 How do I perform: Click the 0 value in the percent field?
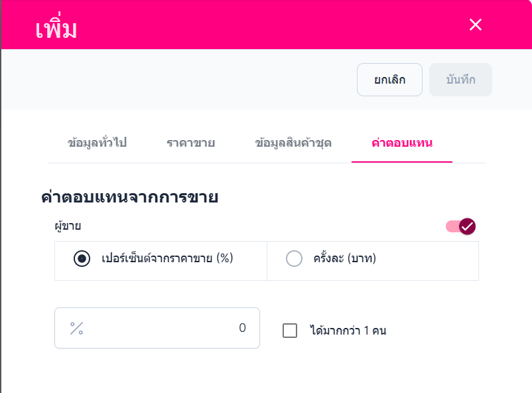(242, 328)
